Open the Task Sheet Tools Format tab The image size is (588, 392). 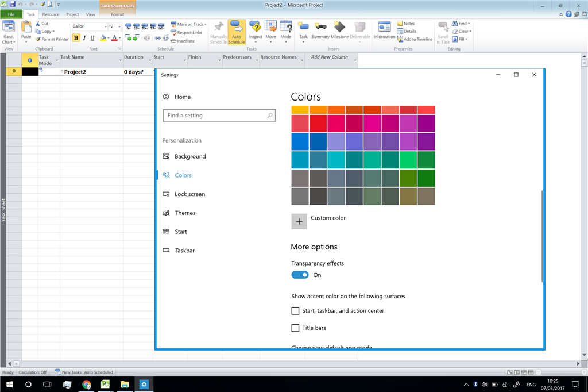(x=117, y=14)
